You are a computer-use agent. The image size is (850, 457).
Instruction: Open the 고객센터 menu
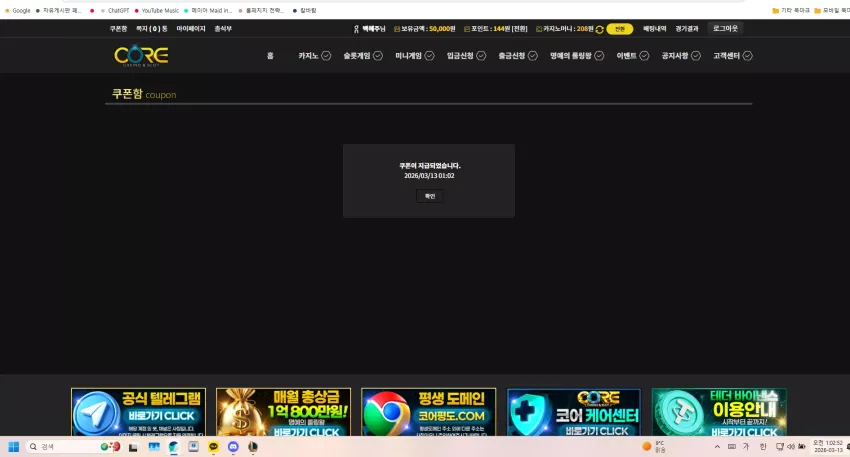(726, 56)
